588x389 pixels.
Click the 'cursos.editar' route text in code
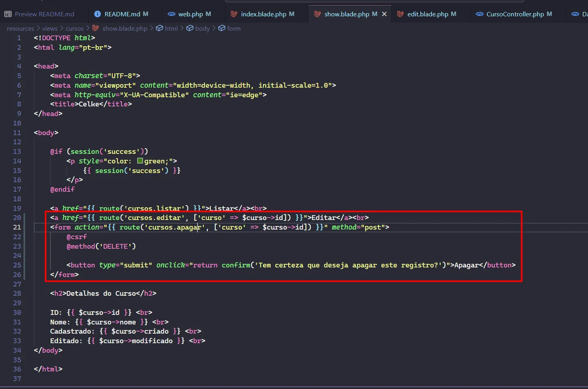154,218
